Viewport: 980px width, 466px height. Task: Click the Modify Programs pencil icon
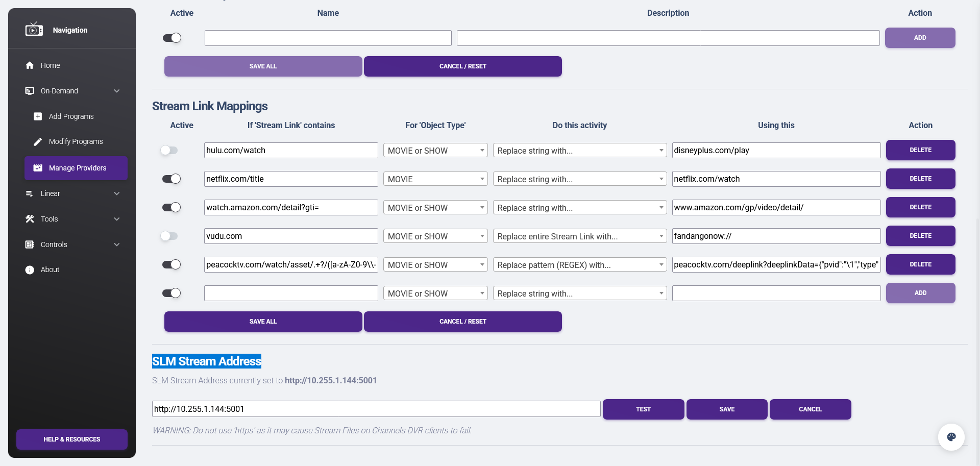(38, 141)
